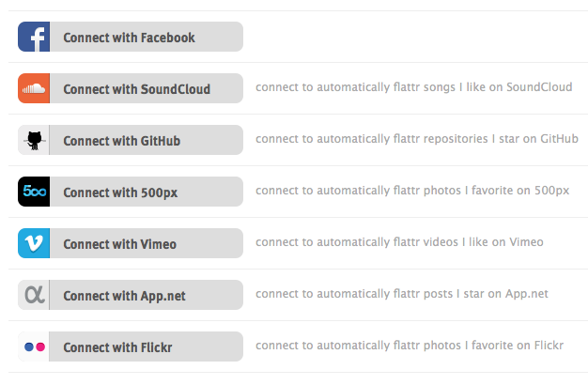Click the orange SoundCloud cloud icon
This screenshot has width=588, height=385.
coord(34,89)
